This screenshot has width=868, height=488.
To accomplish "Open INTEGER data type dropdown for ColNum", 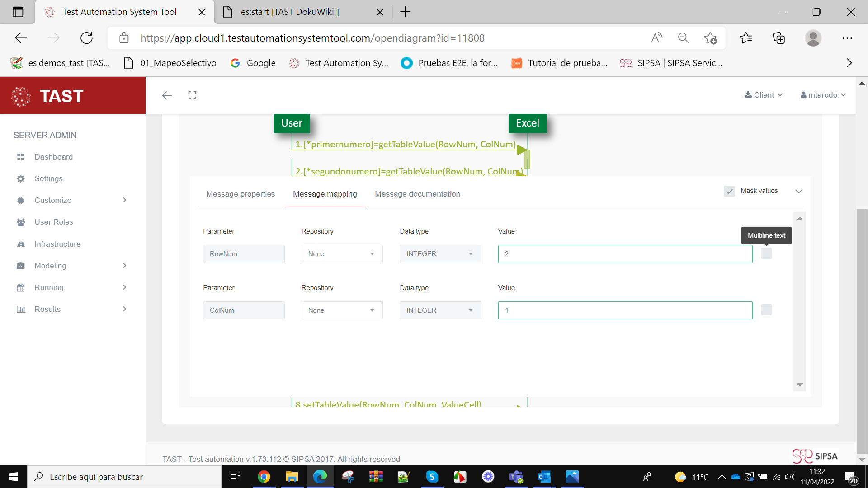I will 440,310.
